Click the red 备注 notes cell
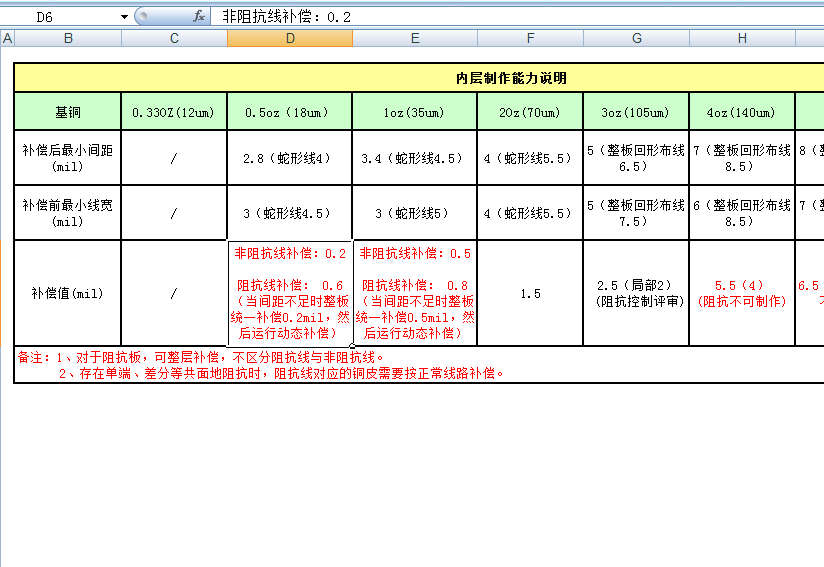The height and width of the screenshot is (567, 824). 419,365
